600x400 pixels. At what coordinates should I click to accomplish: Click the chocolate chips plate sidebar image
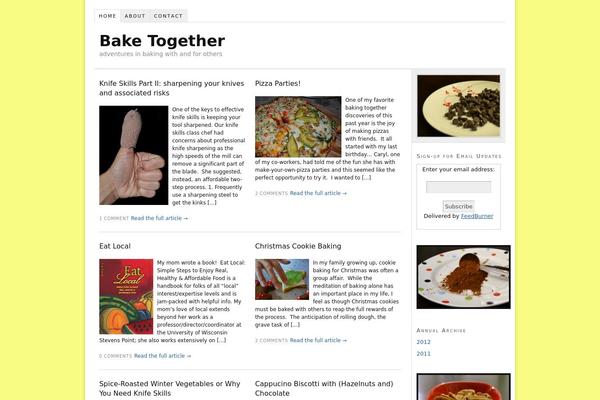pyautogui.click(x=458, y=106)
